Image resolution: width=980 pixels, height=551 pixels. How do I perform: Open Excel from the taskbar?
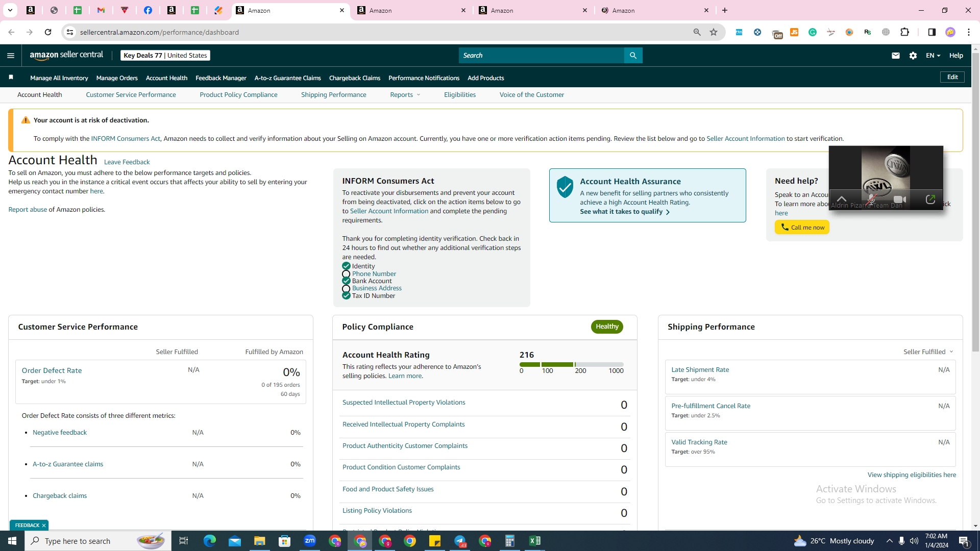[x=534, y=541]
